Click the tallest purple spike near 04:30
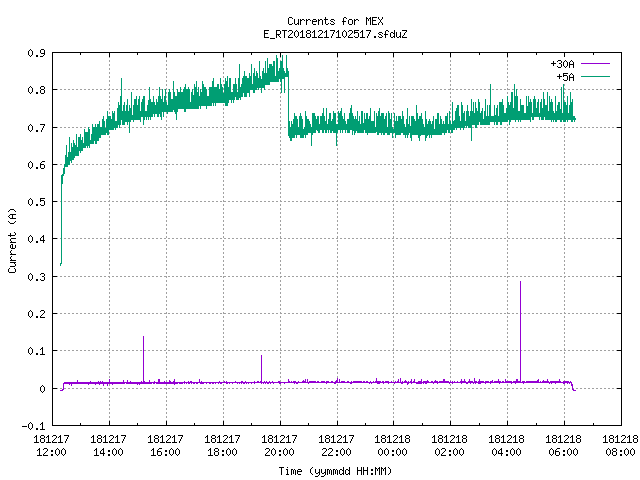 (x=520, y=331)
